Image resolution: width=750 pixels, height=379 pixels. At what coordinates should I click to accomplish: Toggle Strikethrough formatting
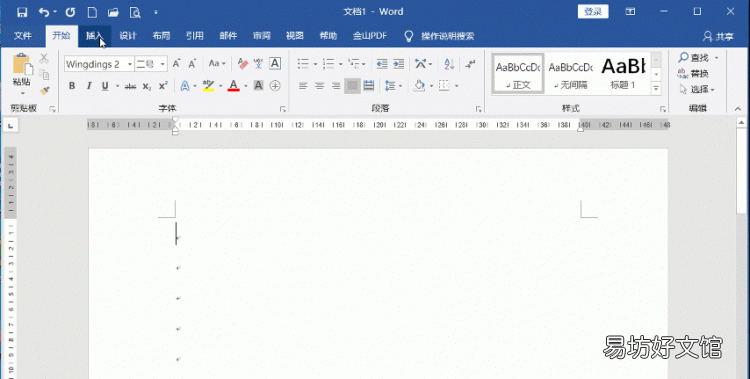[x=130, y=86]
